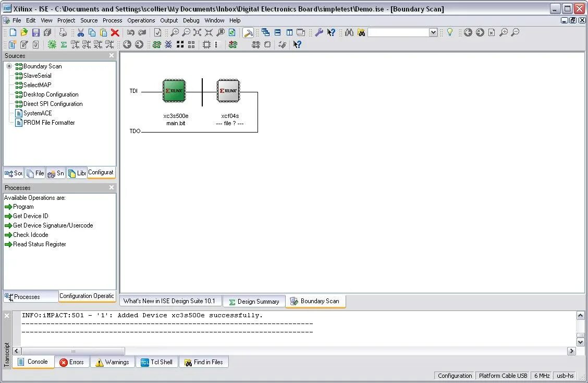Click the lightbulb tips icon
Viewport: 588px width, 383px height.
[450, 33]
